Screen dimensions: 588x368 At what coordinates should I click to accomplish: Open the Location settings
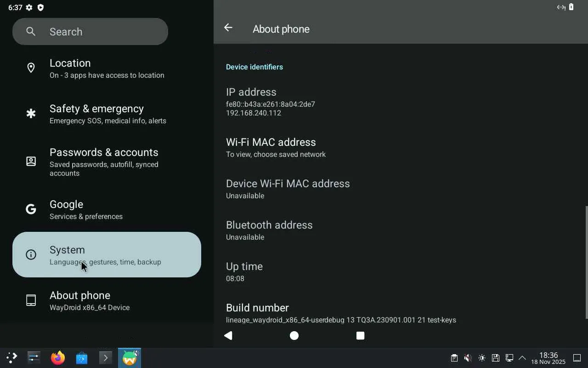click(107, 68)
